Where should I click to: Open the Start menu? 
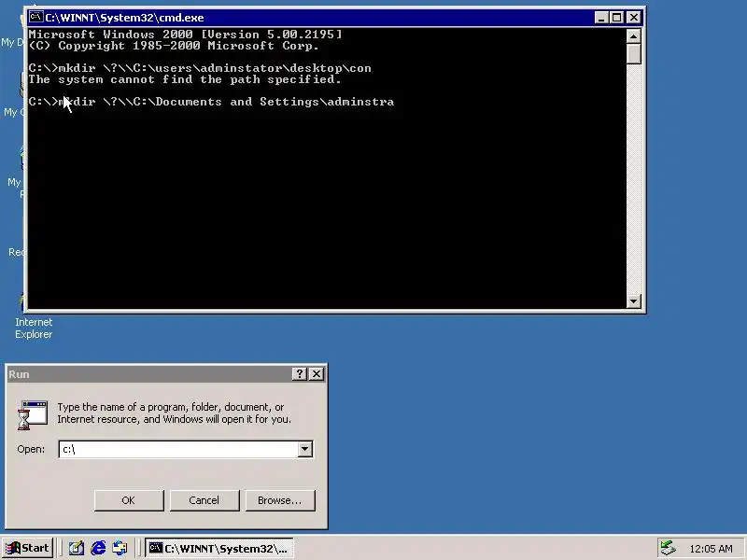pos(28,548)
